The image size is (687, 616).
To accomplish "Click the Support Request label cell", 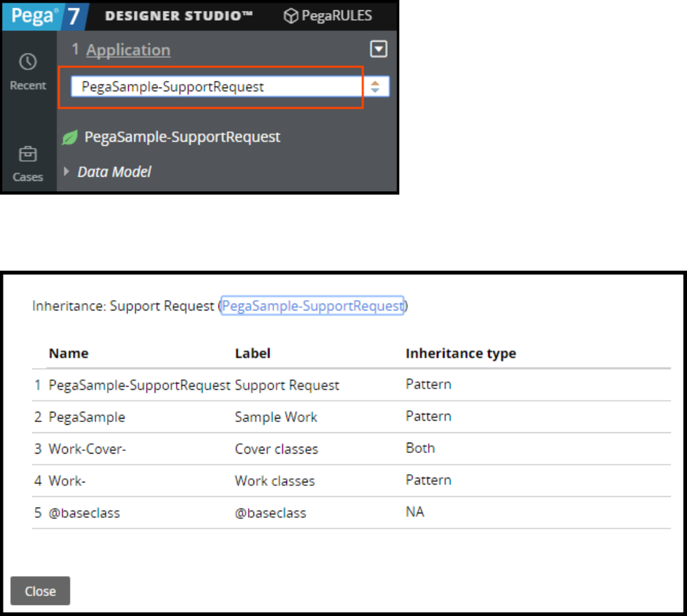I will pos(287,385).
